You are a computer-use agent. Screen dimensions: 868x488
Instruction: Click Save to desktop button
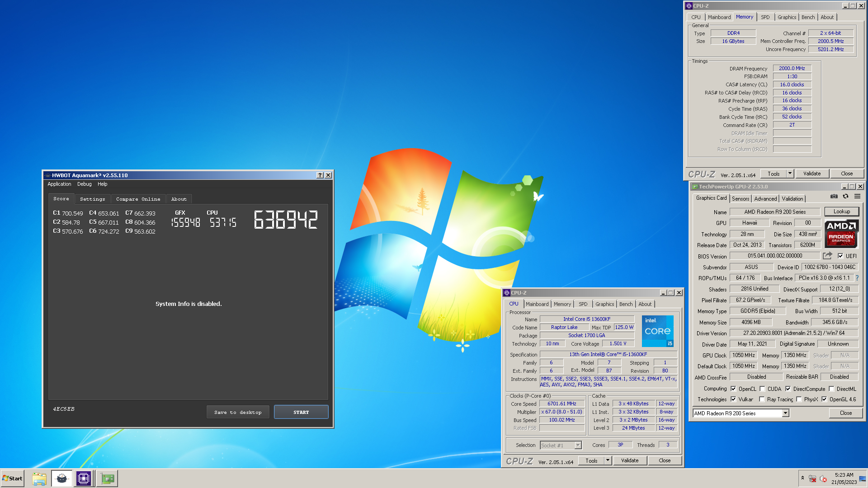click(x=238, y=412)
